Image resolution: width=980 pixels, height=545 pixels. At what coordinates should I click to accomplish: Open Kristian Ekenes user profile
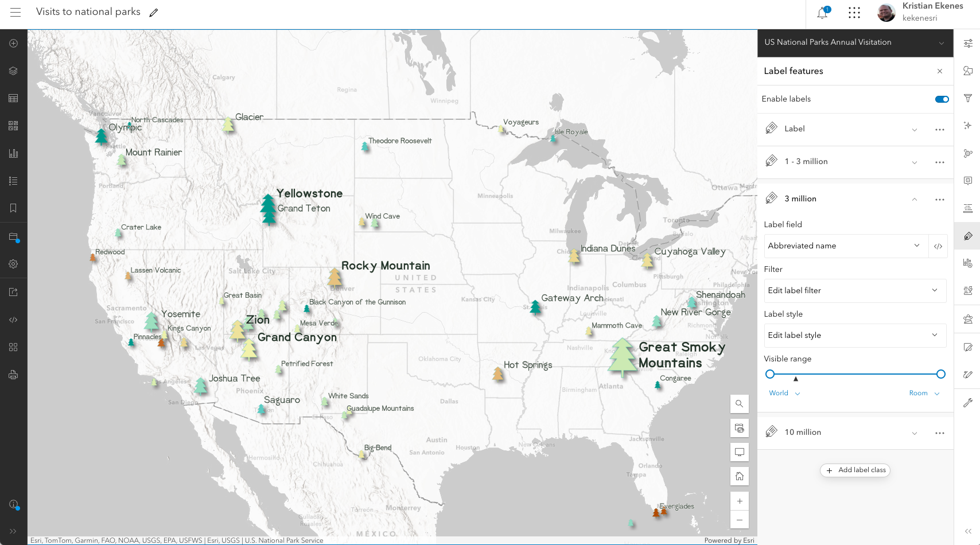[920, 12]
